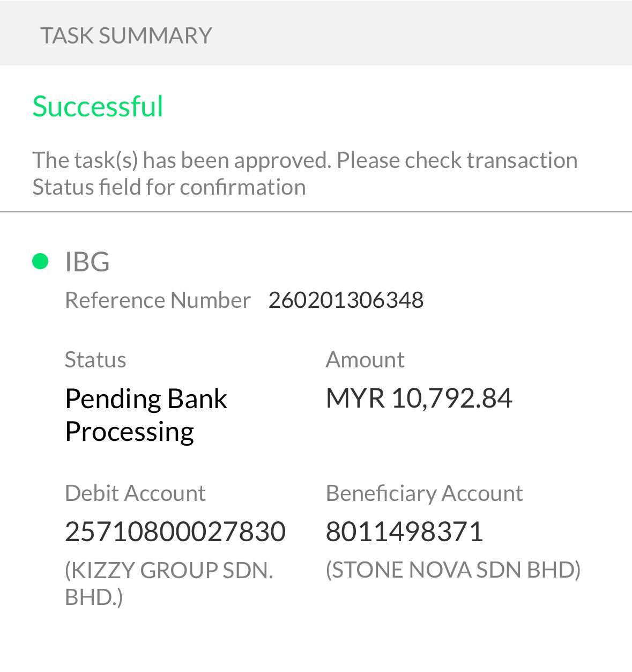The width and height of the screenshot is (632, 672).
Task: Tap beneficiary account number 8011498371
Action: coord(405,531)
